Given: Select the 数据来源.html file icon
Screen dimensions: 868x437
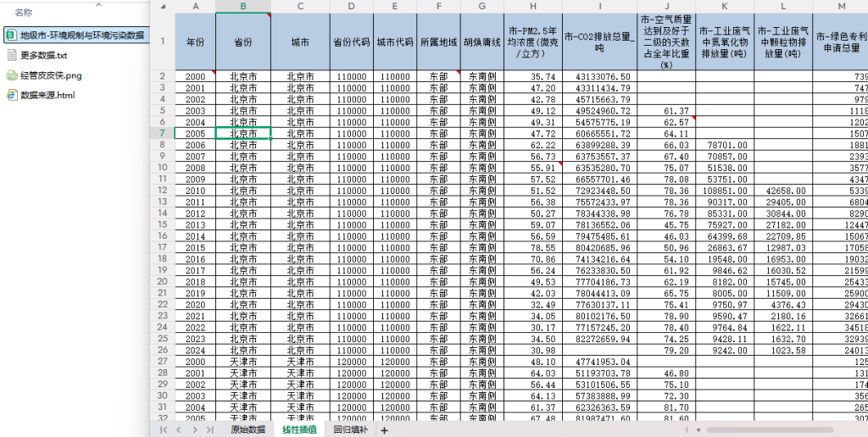Looking at the screenshot, I should tap(11, 95).
